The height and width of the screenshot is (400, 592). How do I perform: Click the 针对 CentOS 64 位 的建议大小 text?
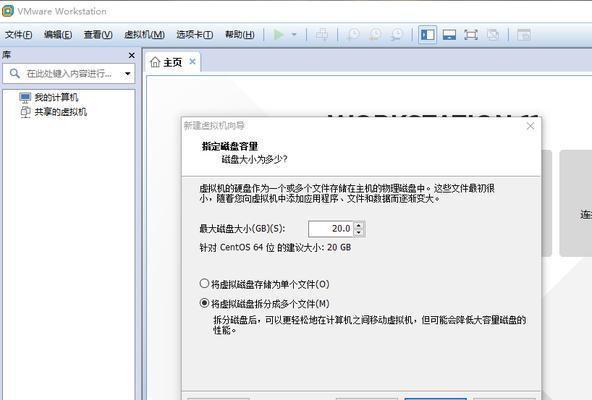click(x=275, y=247)
